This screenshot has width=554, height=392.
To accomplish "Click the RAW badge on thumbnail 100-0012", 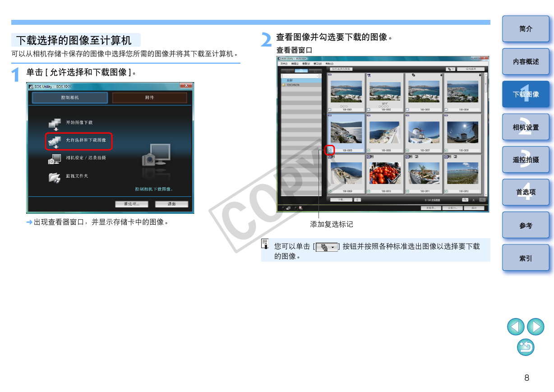I will pos(447,157).
